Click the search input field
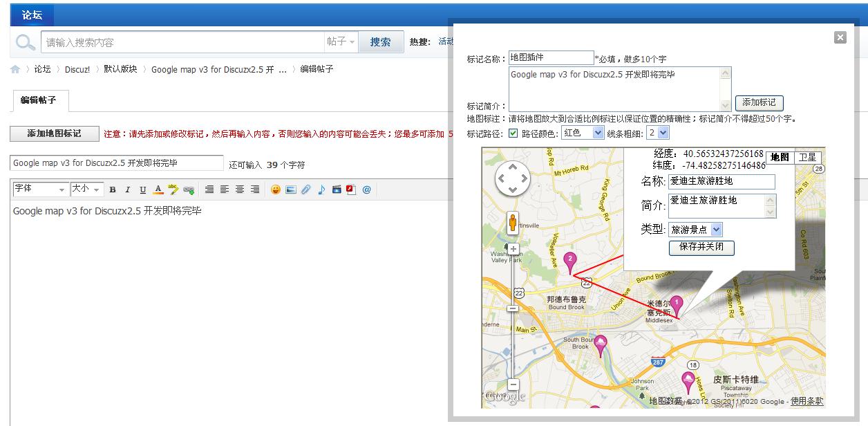The height and width of the screenshot is (426, 868). [182, 42]
